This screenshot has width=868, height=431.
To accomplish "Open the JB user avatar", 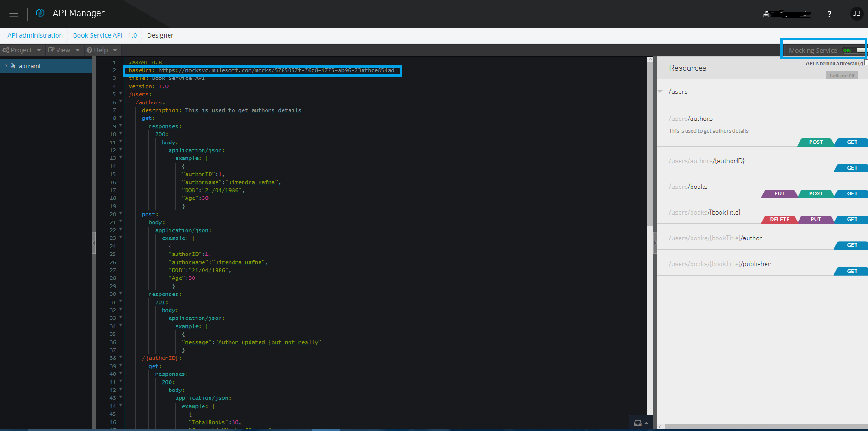I will (857, 14).
